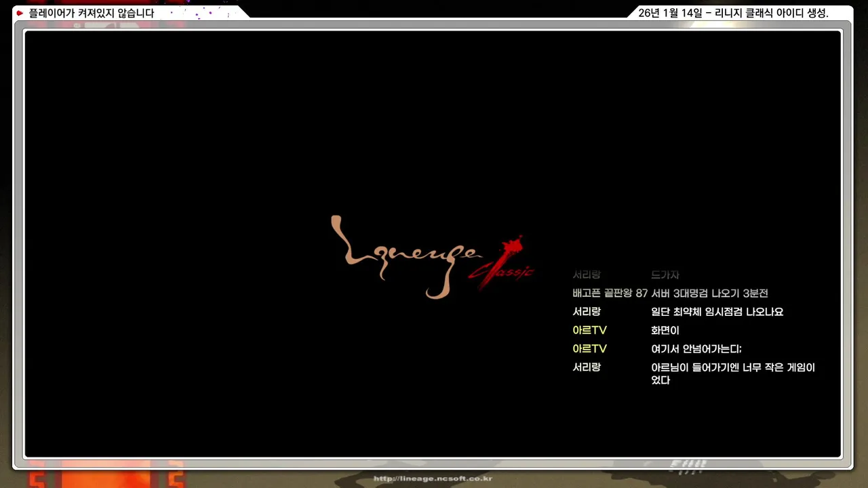The height and width of the screenshot is (488, 868).
Task: Click the chat message "화면이"
Action: tap(665, 330)
